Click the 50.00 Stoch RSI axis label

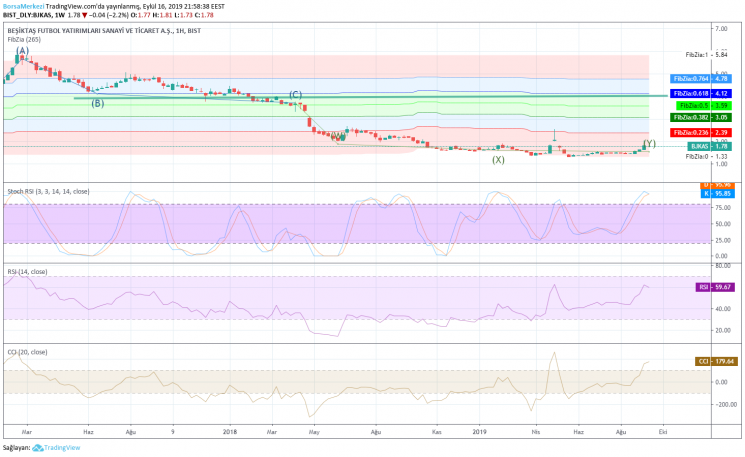coord(723,224)
